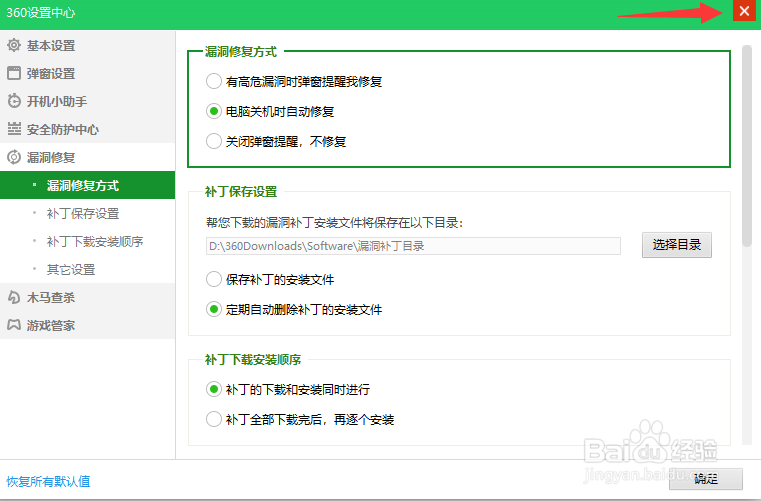Image resolution: width=761 pixels, height=501 pixels.
Task: Open 安全防护中心 category
Action: [x=87, y=129]
